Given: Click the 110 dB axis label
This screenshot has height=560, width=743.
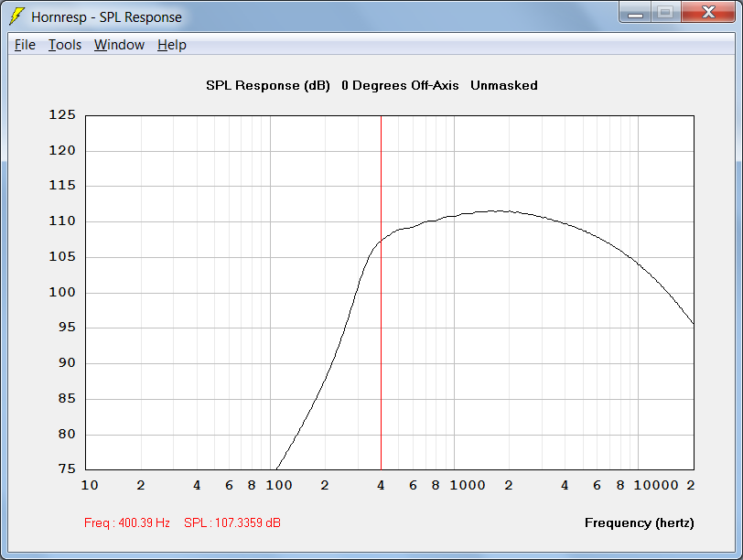Looking at the screenshot, I should click(x=62, y=221).
